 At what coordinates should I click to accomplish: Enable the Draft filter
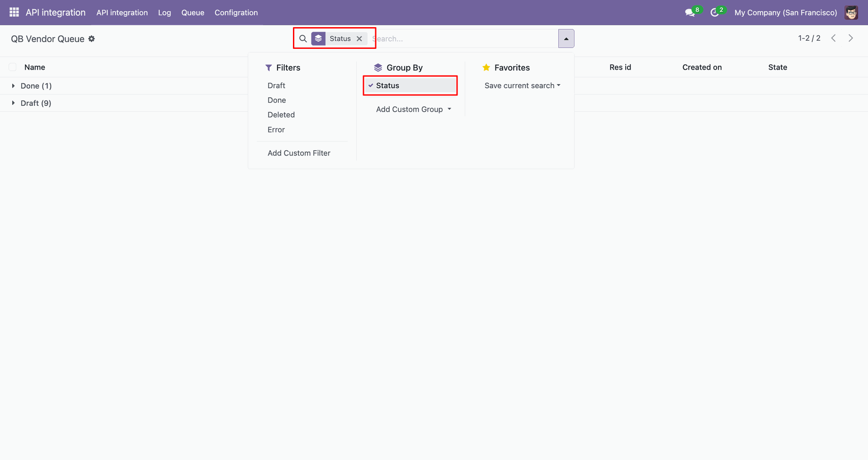click(x=276, y=85)
